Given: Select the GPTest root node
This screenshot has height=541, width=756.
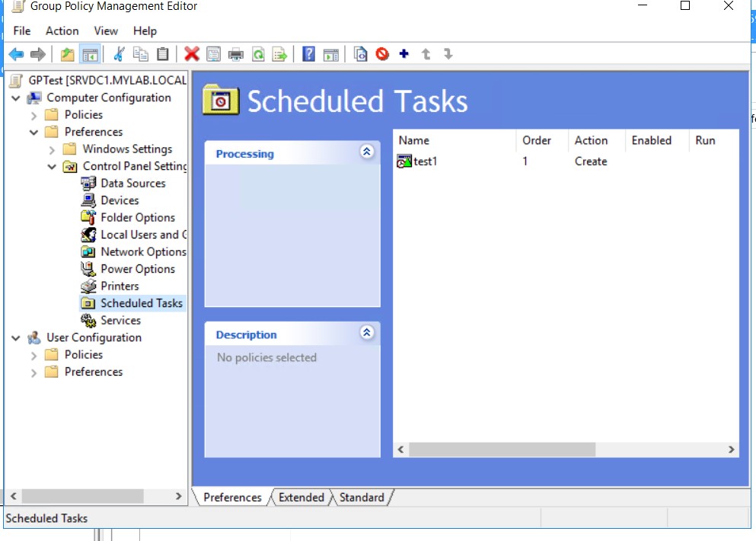Looking at the screenshot, I should [107, 80].
